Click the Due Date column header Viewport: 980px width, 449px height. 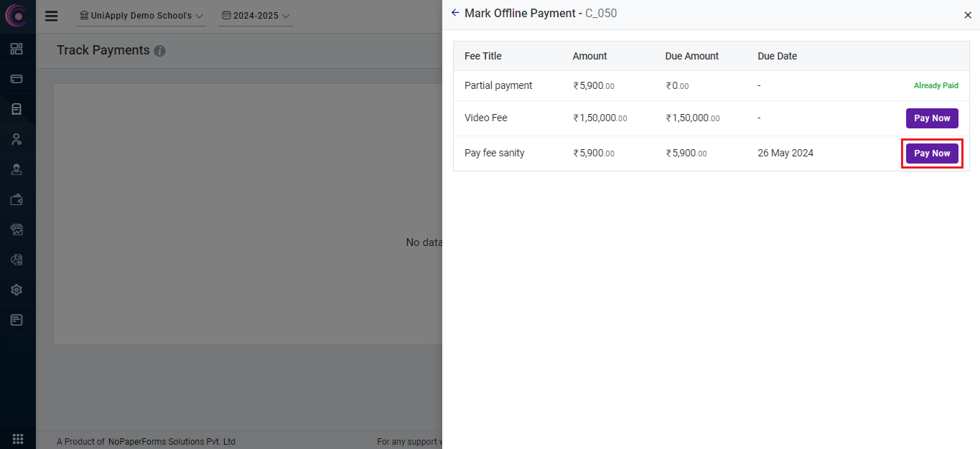777,56
